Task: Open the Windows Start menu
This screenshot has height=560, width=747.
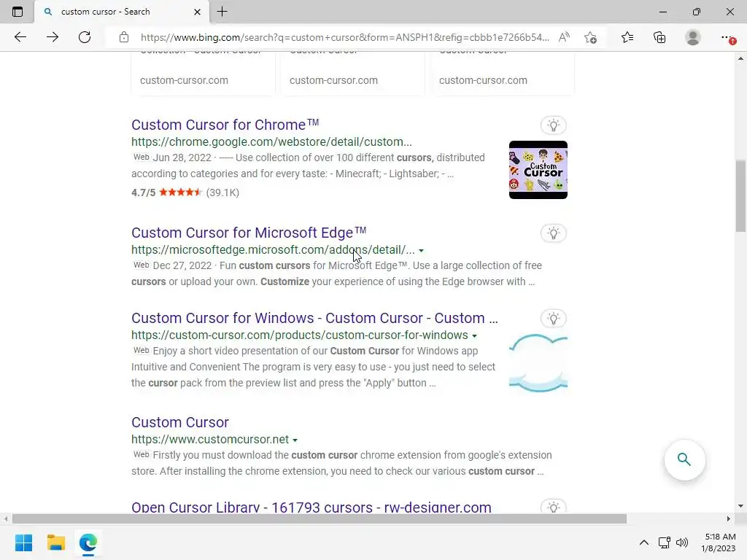Action: [24, 542]
